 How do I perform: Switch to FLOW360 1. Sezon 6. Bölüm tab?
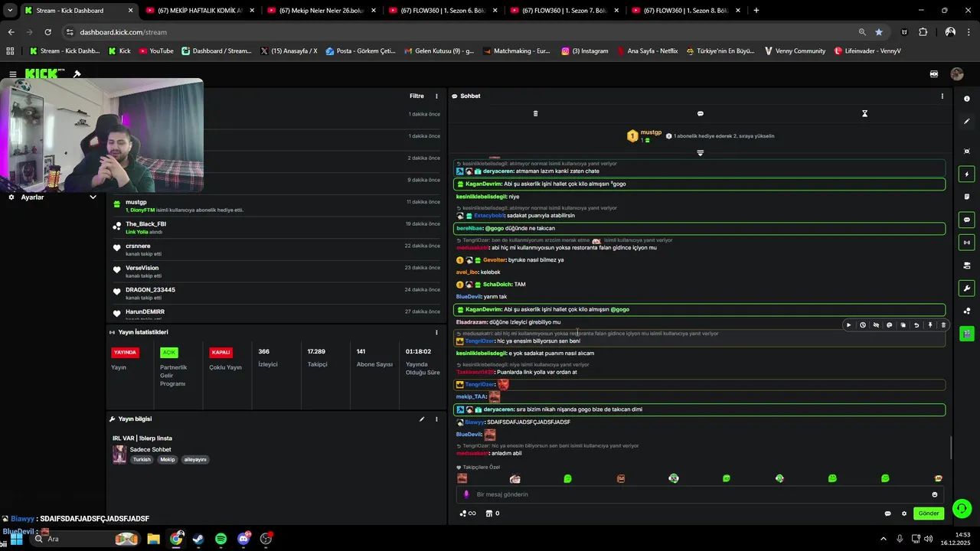pyautogui.click(x=444, y=11)
